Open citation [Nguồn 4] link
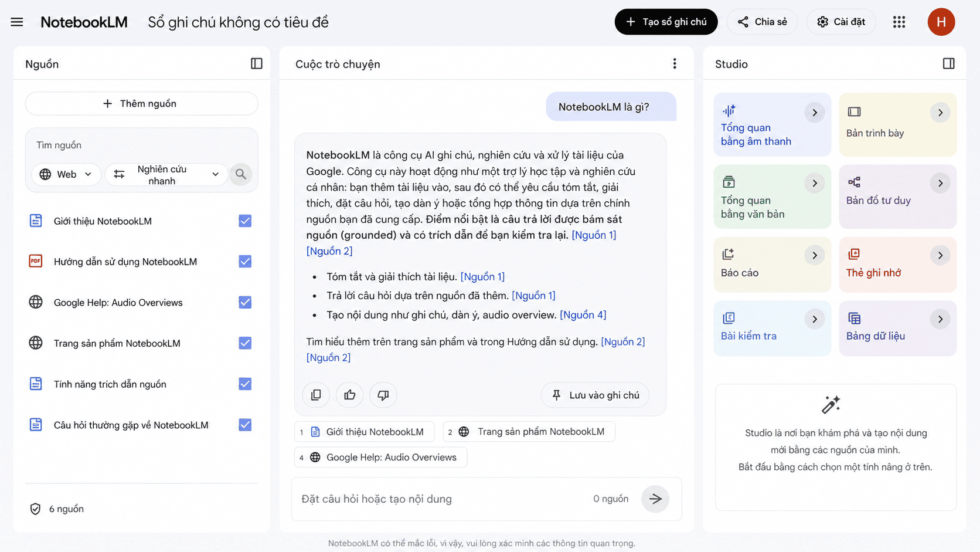Image resolution: width=980 pixels, height=552 pixels. point(583,315)
